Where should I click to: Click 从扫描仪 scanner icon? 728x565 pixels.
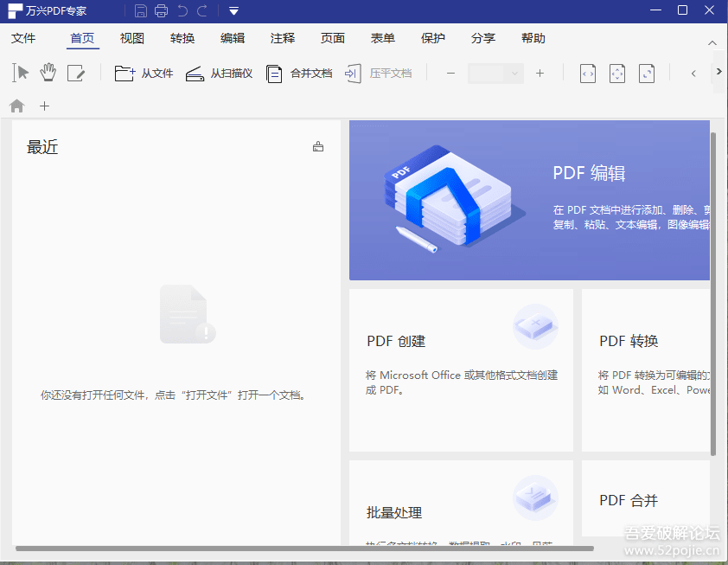coord(219,74)
